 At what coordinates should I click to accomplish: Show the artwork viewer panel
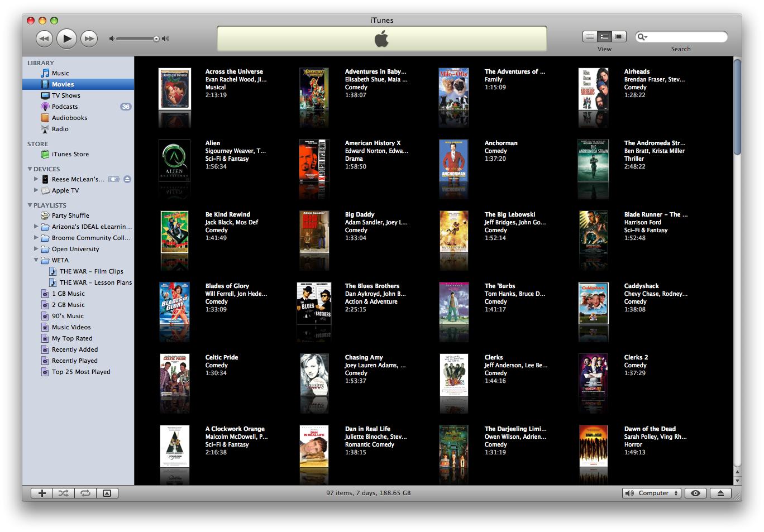click(107, 493)
